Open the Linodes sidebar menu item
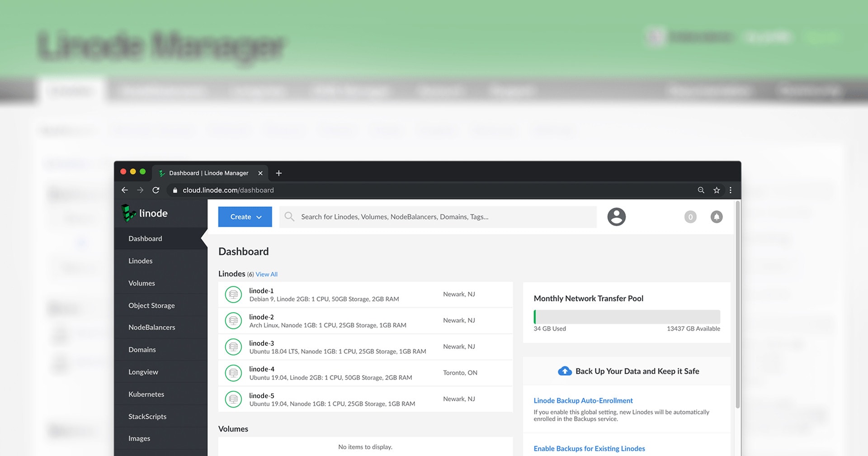 point(140,261)
